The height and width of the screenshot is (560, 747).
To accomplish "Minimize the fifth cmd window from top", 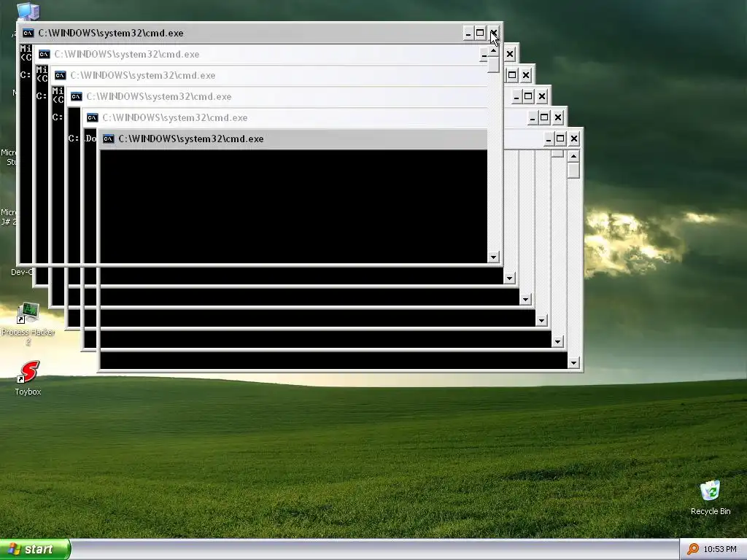I will point(533,117).
